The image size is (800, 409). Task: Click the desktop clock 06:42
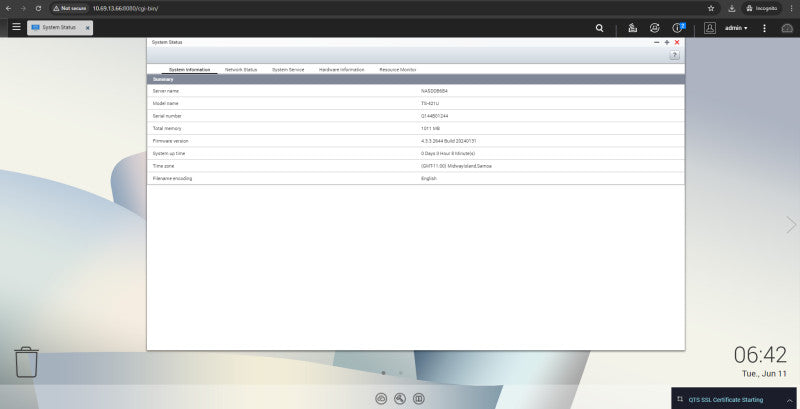760,355
